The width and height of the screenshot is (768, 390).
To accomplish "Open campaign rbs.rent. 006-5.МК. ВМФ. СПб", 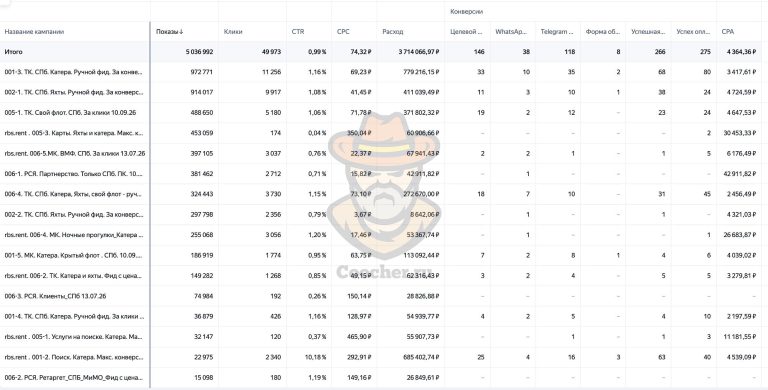I will (75, 154).
